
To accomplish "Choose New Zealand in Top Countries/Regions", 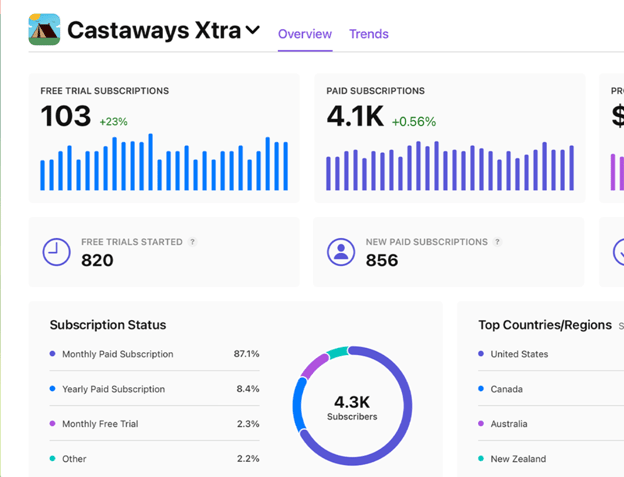I will tap(518, 459).
